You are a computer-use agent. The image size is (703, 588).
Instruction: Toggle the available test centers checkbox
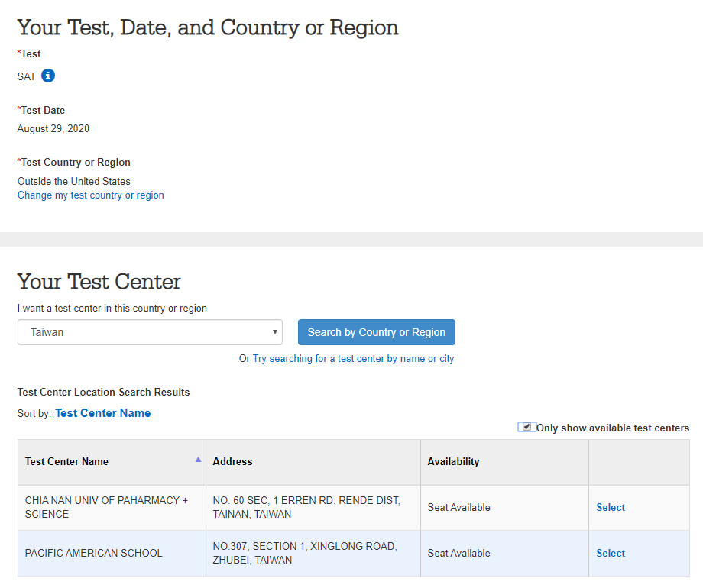[526, 427]
